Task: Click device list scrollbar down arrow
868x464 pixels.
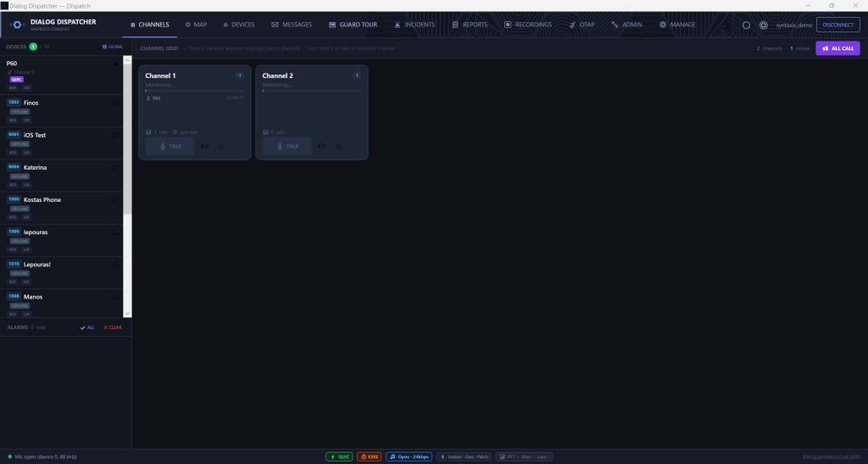Action: click(127, 313)
